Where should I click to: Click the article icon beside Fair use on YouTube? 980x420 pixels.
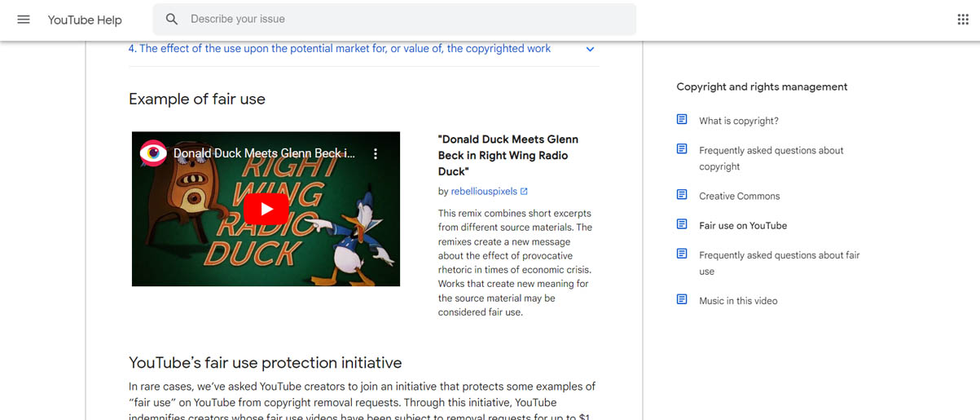682,224
